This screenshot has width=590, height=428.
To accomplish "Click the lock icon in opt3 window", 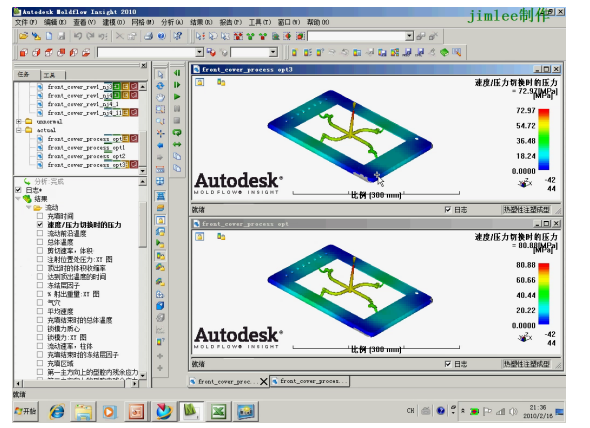I will pyautogui.click(x=200, y=82).
